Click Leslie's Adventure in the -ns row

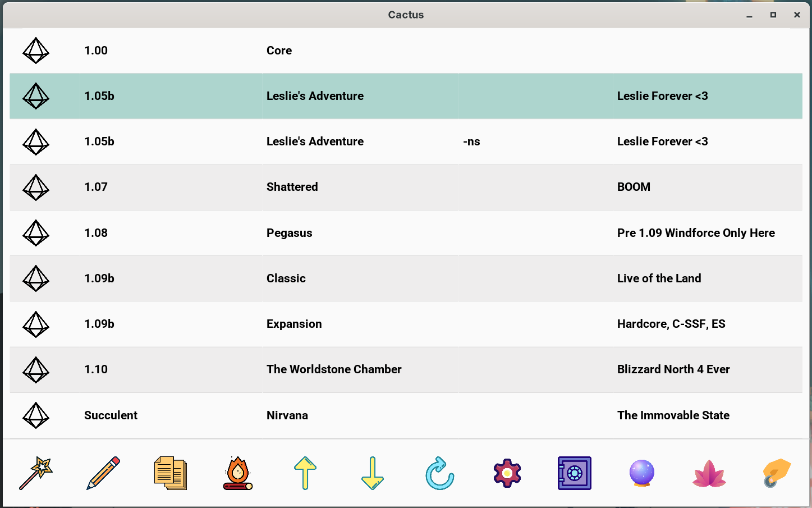315,141
